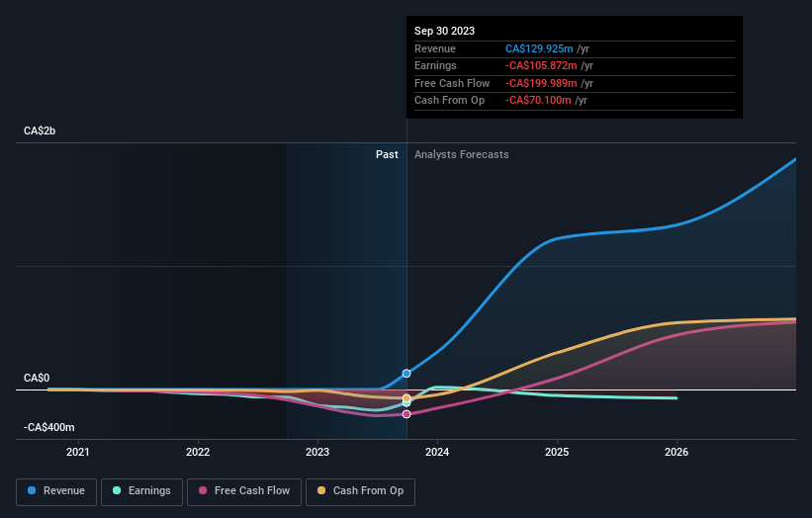The width and height of the screenshot is (812, 518).
Task: Toggle the Free Cash Flow legend button
Action: tap(244, 491)
